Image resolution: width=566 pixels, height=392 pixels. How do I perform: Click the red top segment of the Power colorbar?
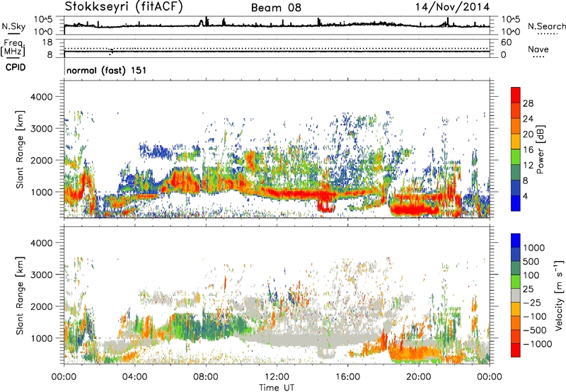tap(516, 95)
